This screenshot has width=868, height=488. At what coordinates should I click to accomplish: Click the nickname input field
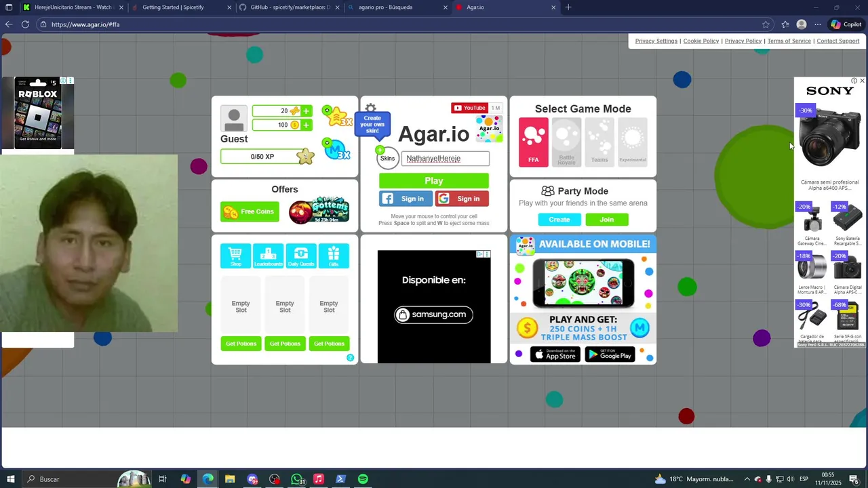446,159
